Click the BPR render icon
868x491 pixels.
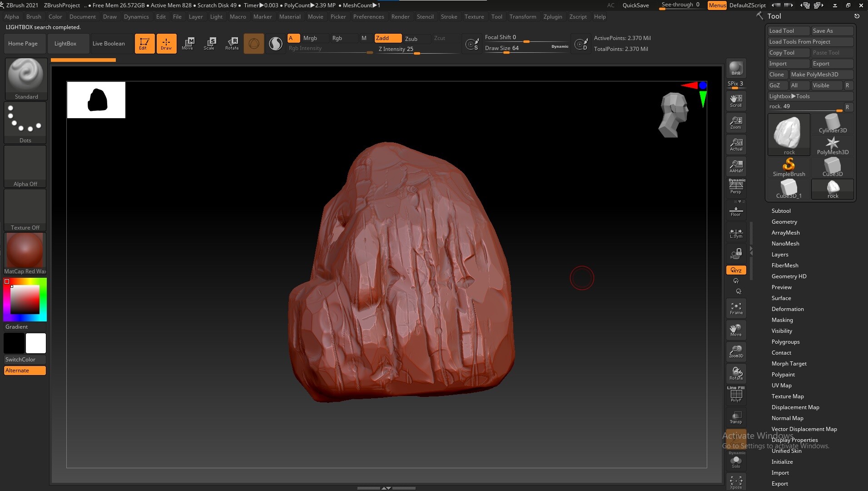pos(735,69)
